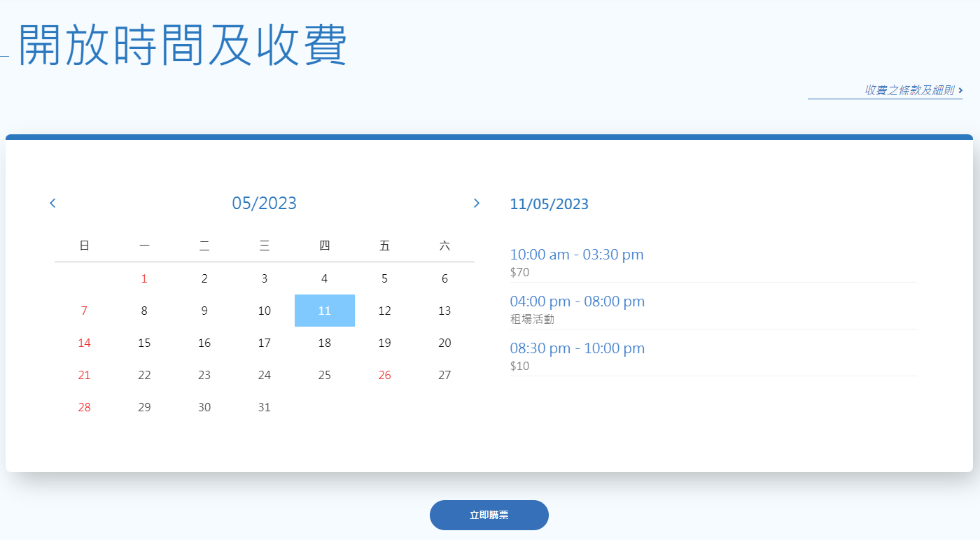Select May 1 on the calendar

(x=144, y=278)
